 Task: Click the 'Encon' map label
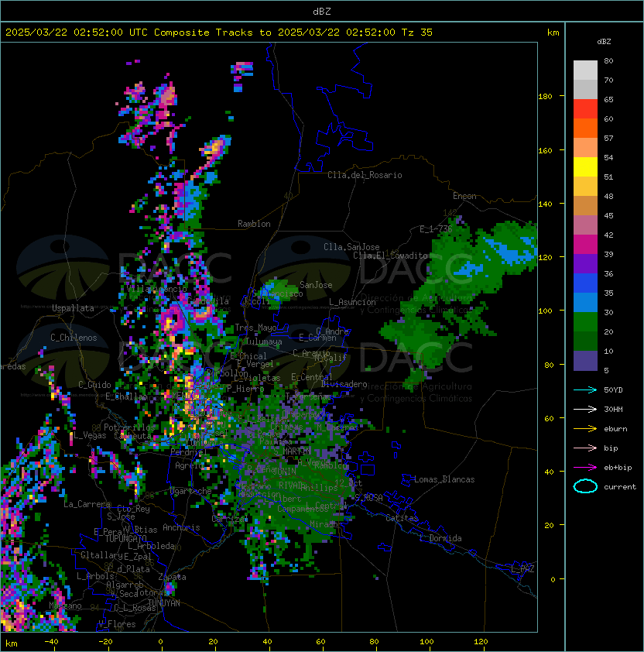point(464,196)
